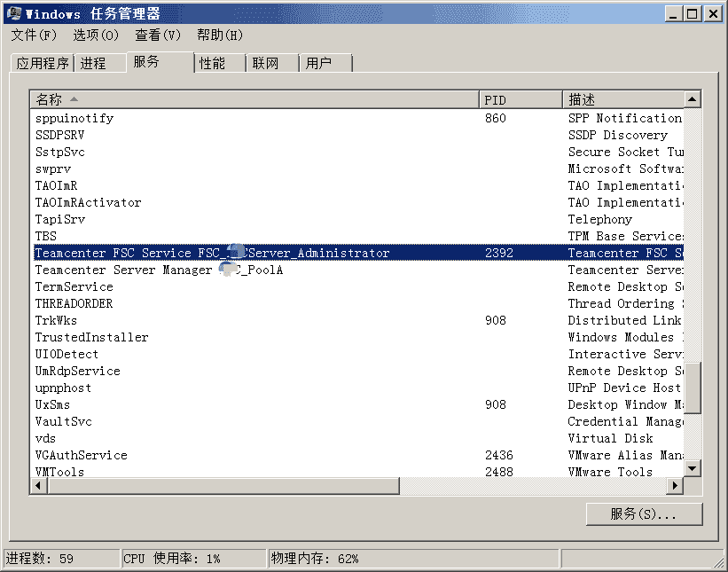The image size is (728, 572).
Task: Select the Teamcenter FSC Service row
Action: pos(357,253)
